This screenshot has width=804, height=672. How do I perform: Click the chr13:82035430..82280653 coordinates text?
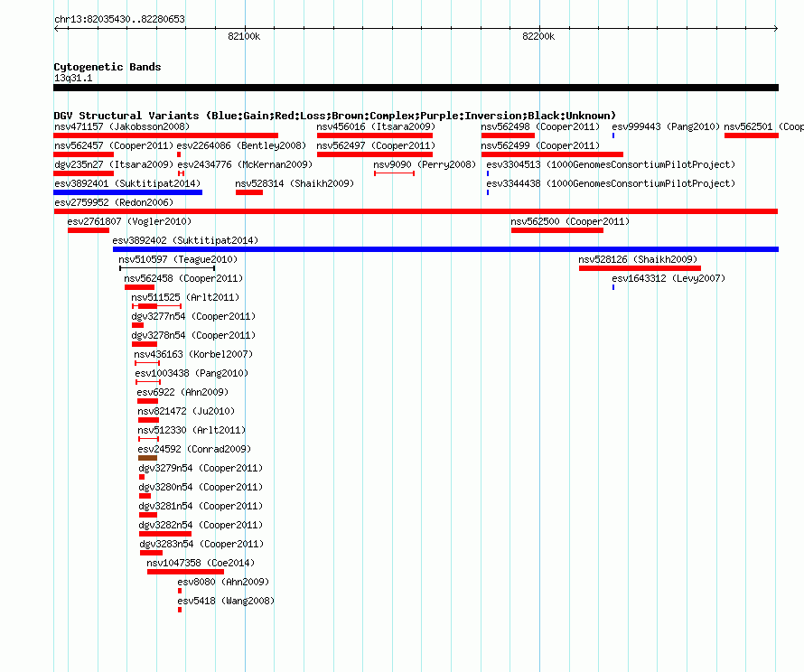point(119,19)
